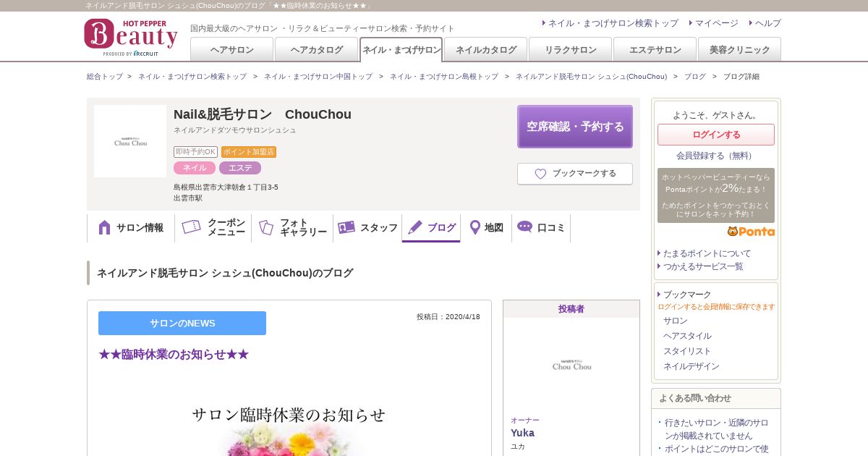This screenshot has height=456, width=868.
Task: Click the salon name Nail&脱毛サロン ChouChou
Action: click(x=263, y=114)
